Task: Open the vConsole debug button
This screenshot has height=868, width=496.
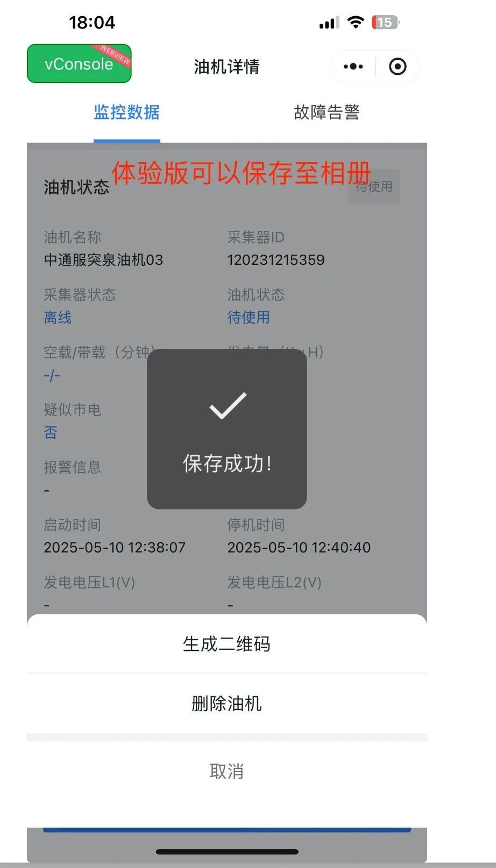Action: (x=79, y=64)
